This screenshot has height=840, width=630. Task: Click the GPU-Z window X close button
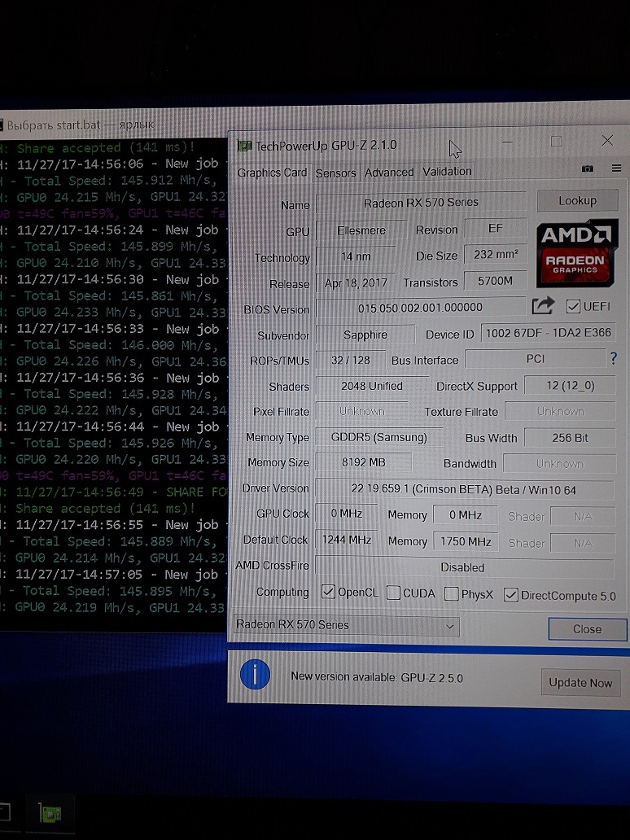tap(607, 140)
